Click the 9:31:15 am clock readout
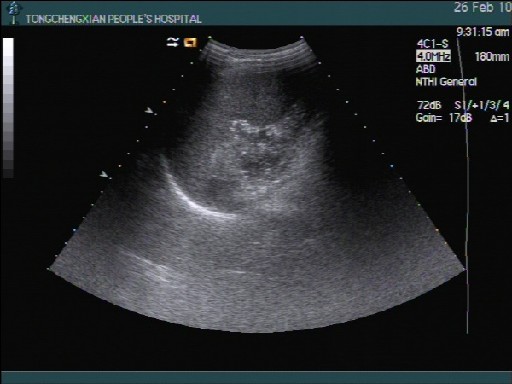The width and height of the screenshot is (512, 384). coord(483,32)
